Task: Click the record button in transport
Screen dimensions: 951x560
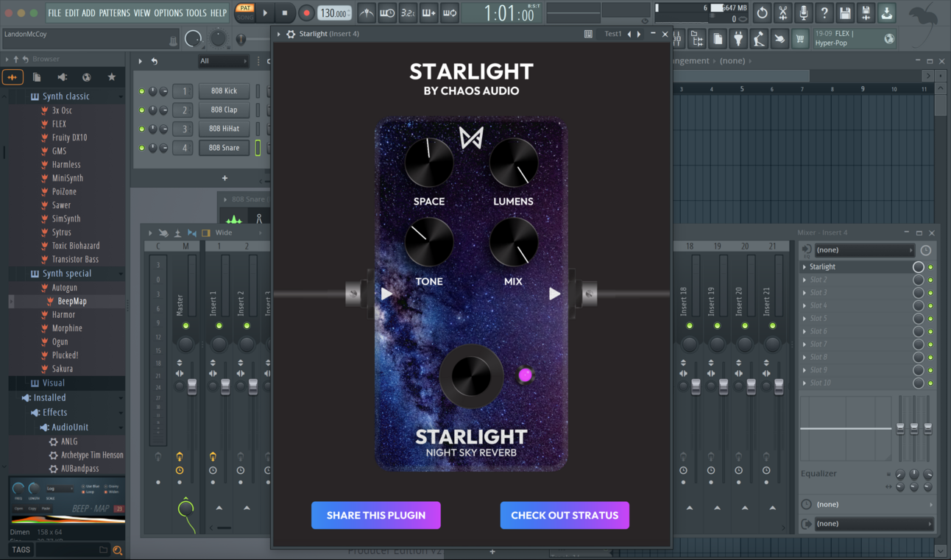Action: [306, 13]
